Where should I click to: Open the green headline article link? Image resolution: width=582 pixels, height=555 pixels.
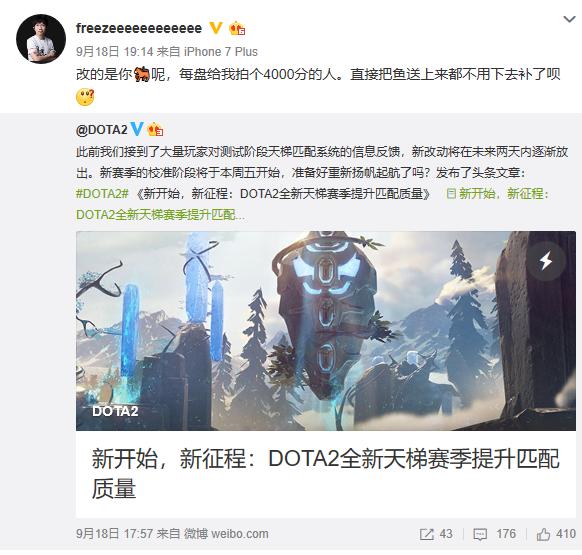pos(312,204)
